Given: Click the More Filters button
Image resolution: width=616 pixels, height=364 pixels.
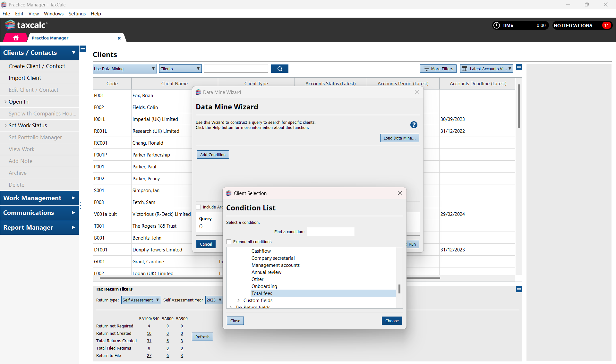Looking at the screenshot, I should [x=438, y=69].
